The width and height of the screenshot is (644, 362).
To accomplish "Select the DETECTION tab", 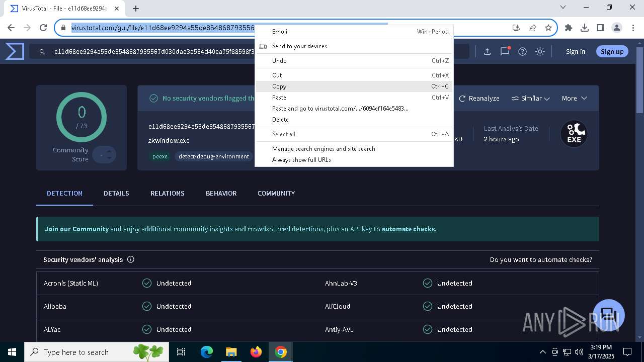I will [x=64, y=194].
